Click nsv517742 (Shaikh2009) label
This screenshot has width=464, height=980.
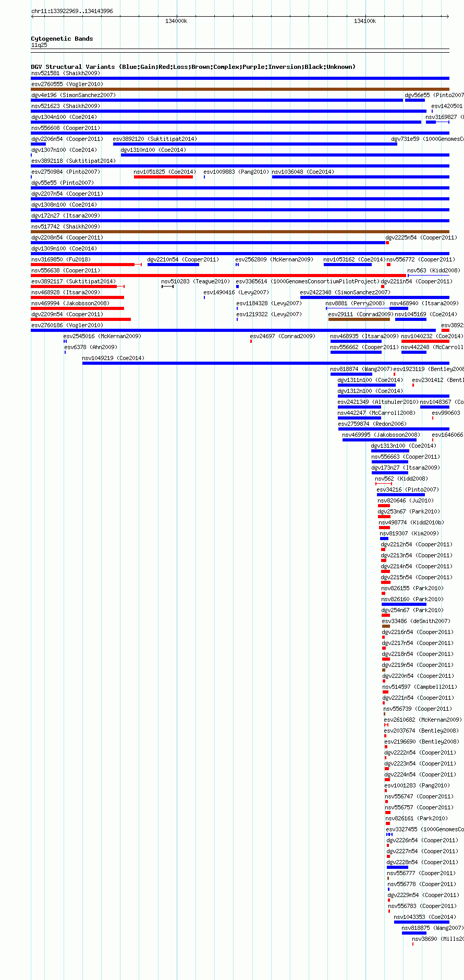(66, 227)
